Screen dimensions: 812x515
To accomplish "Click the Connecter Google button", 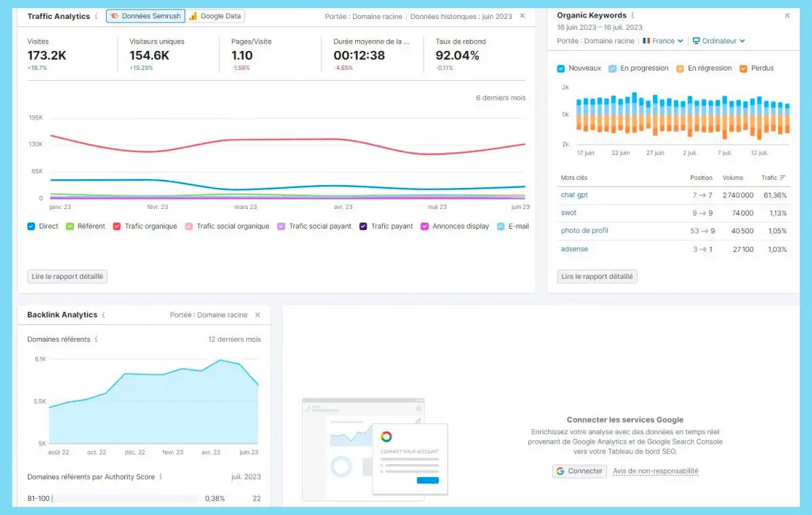I will tap(580, 471).
